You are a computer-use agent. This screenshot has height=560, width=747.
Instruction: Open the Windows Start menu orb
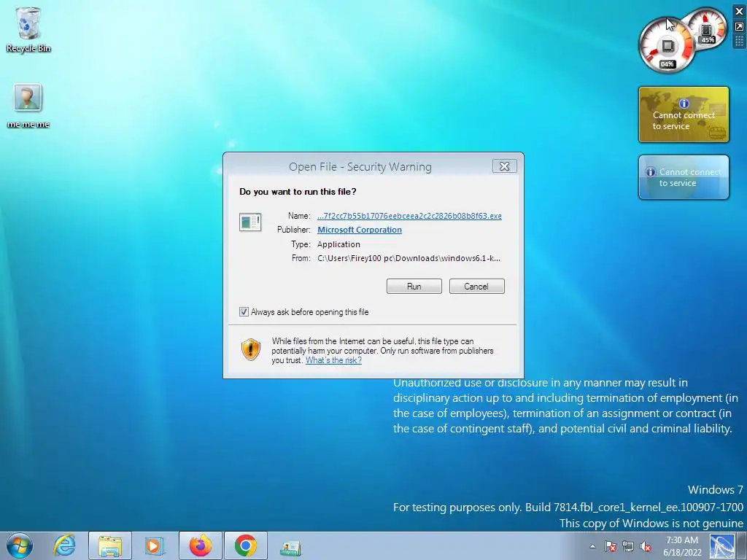point(20,545)
